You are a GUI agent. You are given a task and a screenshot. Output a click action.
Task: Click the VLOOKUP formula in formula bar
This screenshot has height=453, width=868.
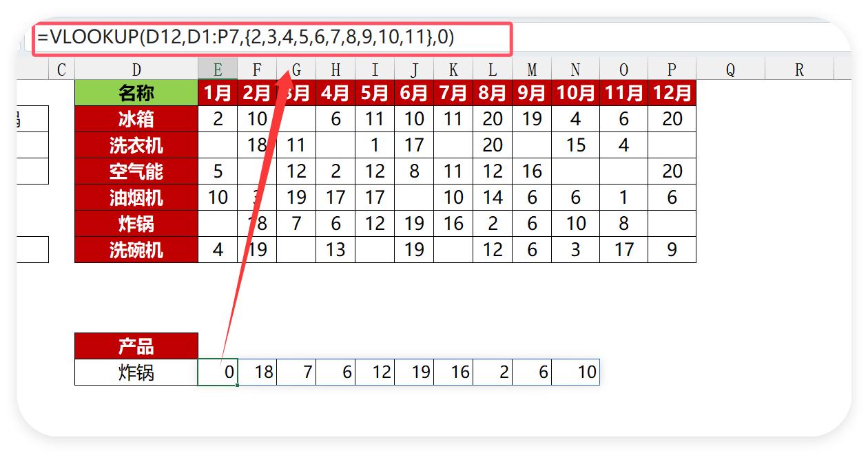point(246,37)
